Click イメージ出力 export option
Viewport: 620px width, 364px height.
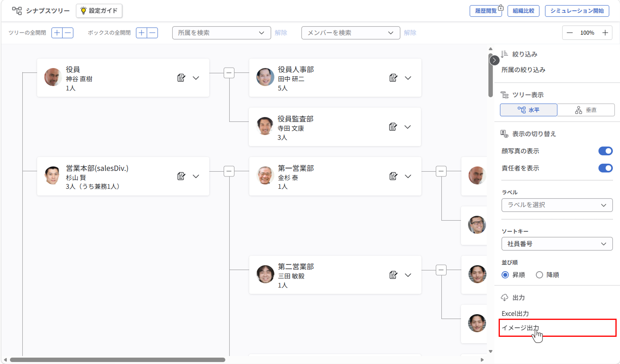point(558,328)
